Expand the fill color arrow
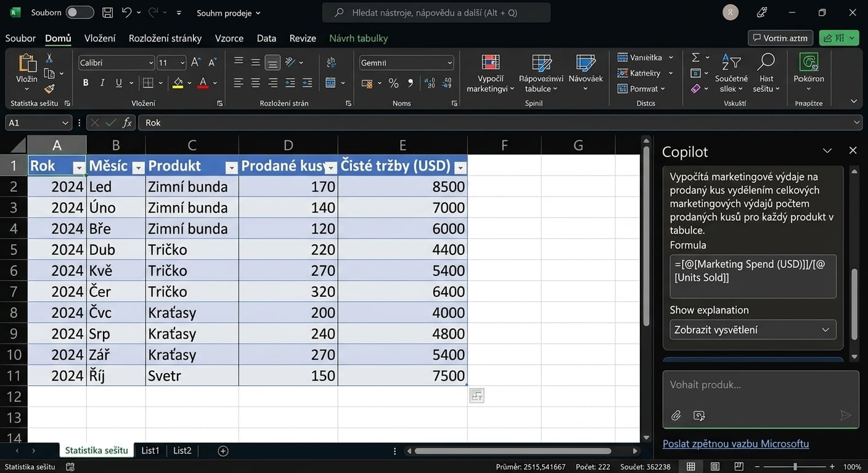Screen dimensions: 868x473 (189, 83)
